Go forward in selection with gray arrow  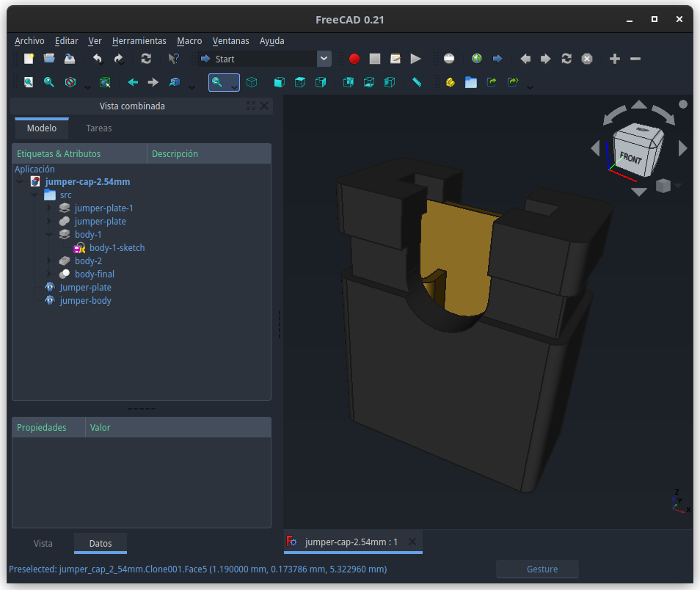point(153,82)
